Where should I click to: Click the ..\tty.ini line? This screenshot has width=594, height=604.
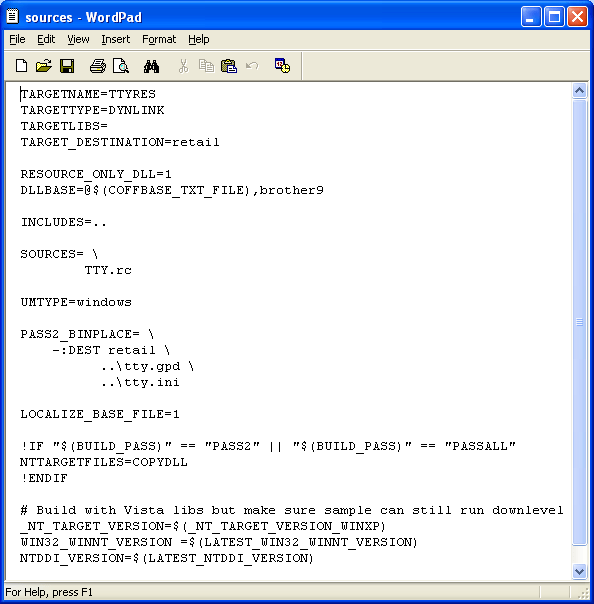coord(140,382)
